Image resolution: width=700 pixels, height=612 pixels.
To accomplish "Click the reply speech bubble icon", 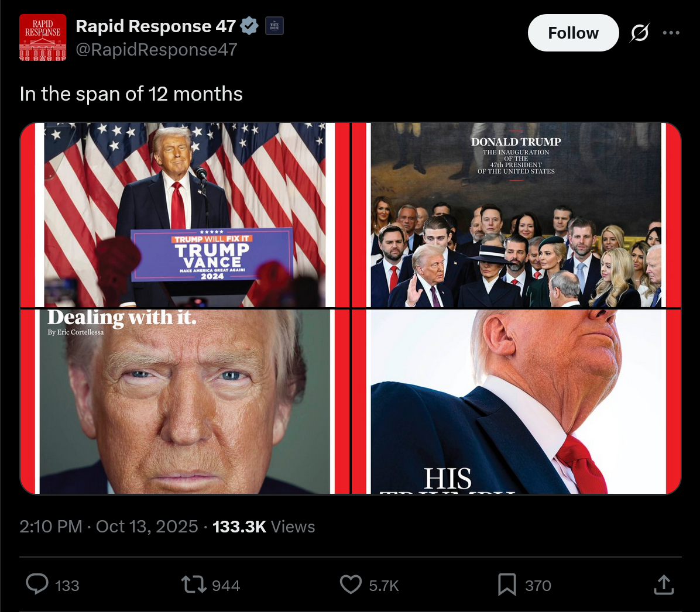I will coord(37,585).
